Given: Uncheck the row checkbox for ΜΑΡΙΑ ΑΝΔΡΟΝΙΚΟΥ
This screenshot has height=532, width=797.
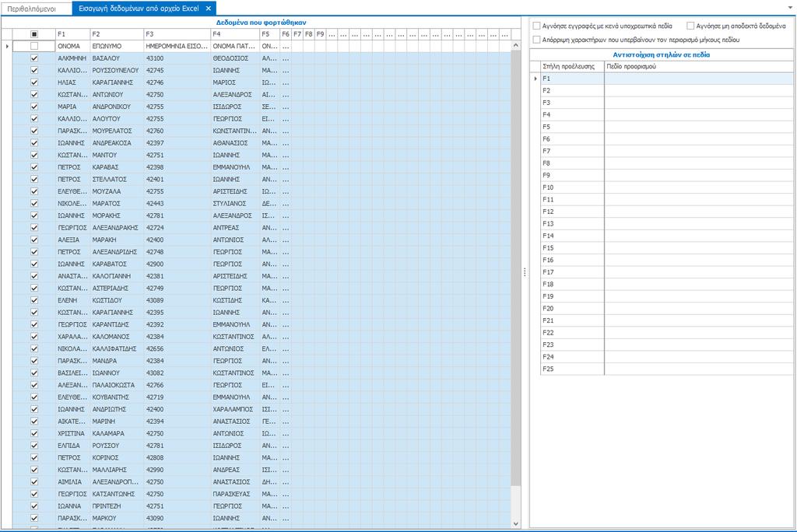Looking at the screenshot, I should 34,107.
